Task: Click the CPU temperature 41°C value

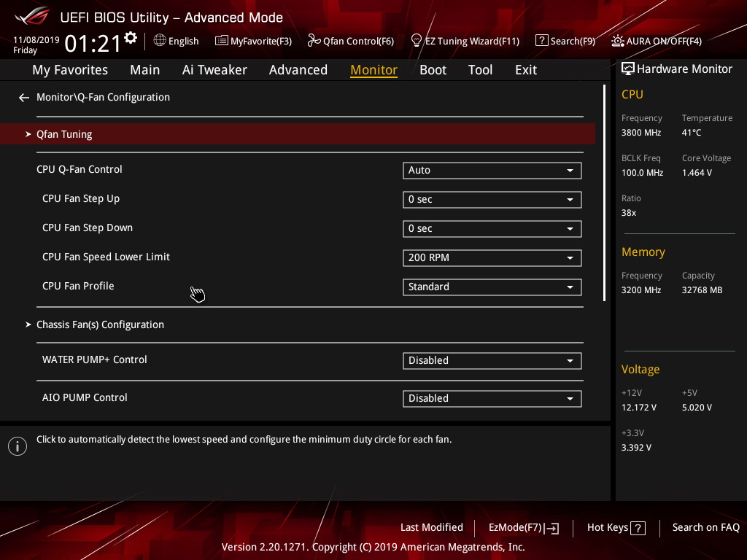Action: coord(692,133)
